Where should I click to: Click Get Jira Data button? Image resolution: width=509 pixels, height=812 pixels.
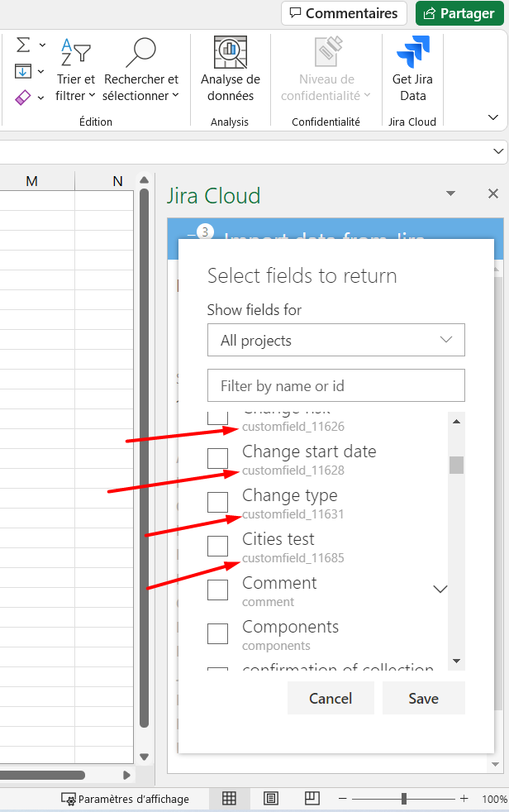[412, 69]
